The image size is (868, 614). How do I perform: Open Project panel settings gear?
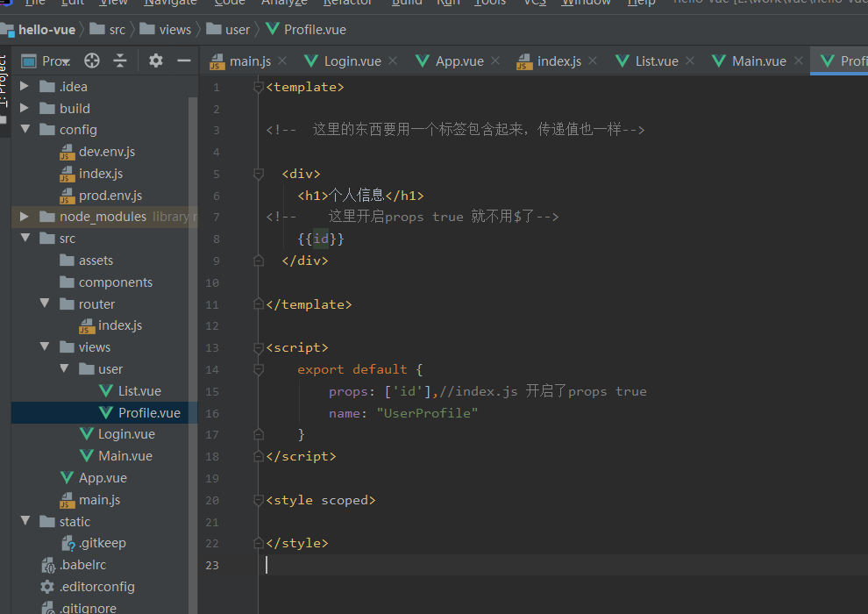pyautogui.click(x=156, y=61)
